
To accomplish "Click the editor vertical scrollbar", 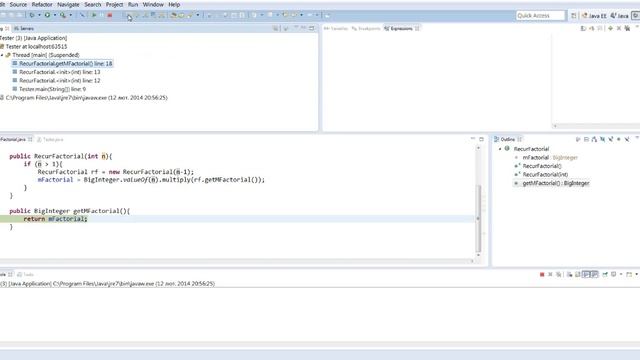I will (x=478, y=218).
